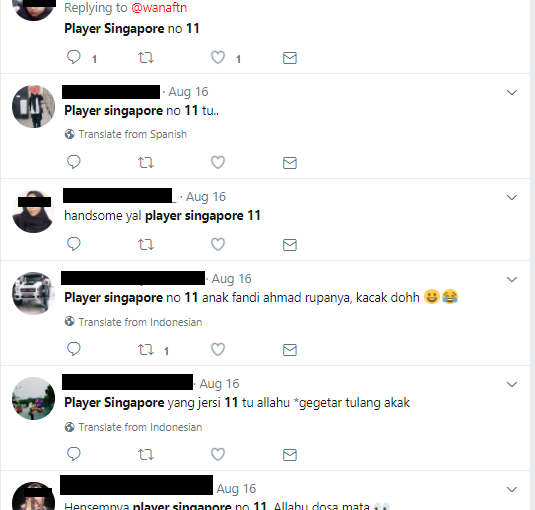535x510 pixels.
Task: Expand options chevron on 'handsome yal' tweet
Action: coord(512,198)
